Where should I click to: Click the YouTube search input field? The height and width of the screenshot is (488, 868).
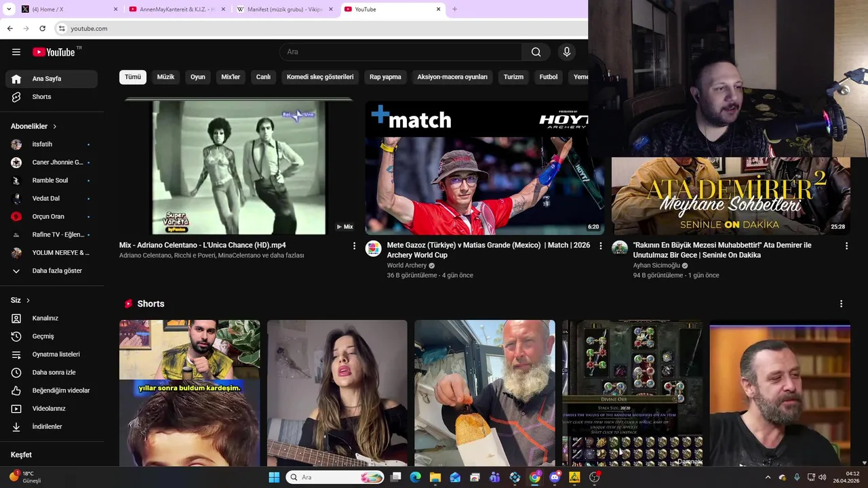[401, 52]
